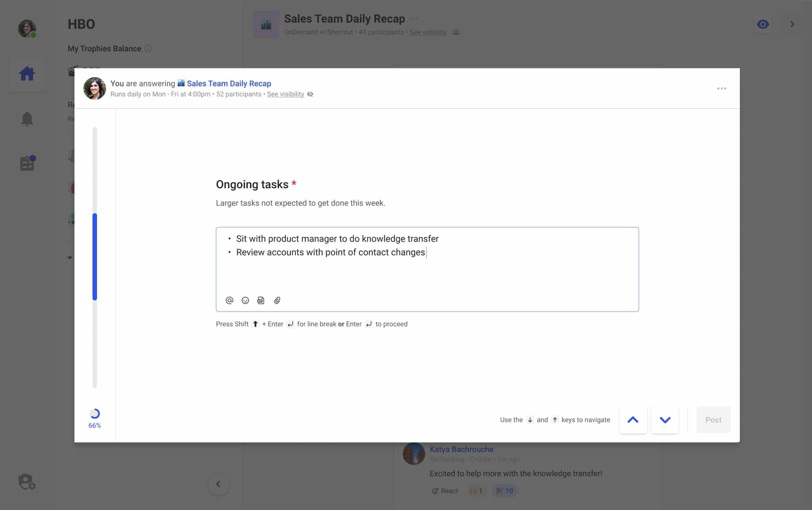React to Katya Bachrouche's comment
Screen dimensions: 812x510
445,491
